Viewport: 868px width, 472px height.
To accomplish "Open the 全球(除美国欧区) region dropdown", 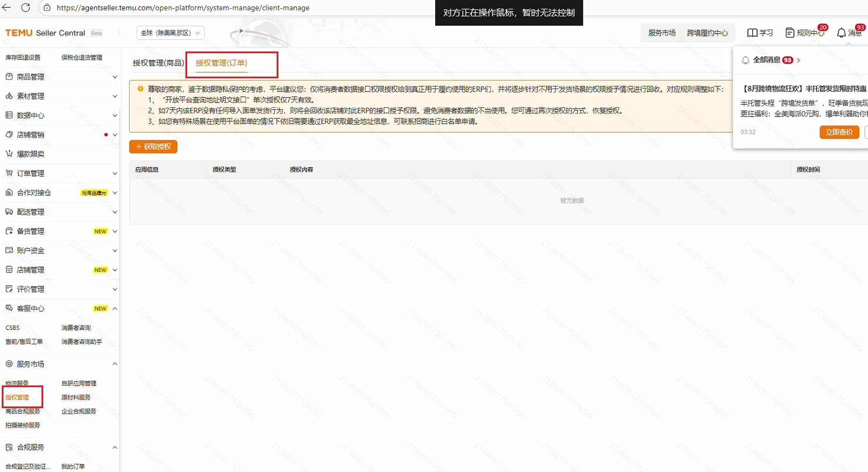I will (x=171, y=33).
